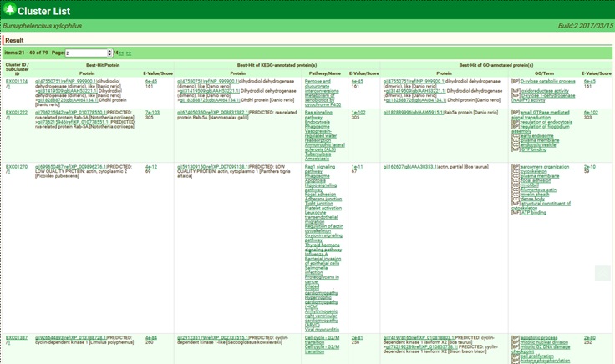Open gi|674050350 XP_008831382.1 KEGG protein link

click(x=212, y=113)
